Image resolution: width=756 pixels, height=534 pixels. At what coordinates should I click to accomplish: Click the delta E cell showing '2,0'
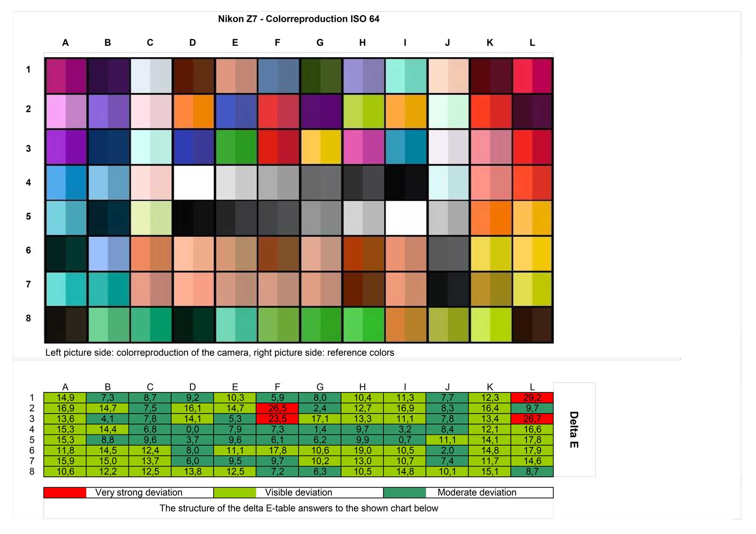[447, 450]
